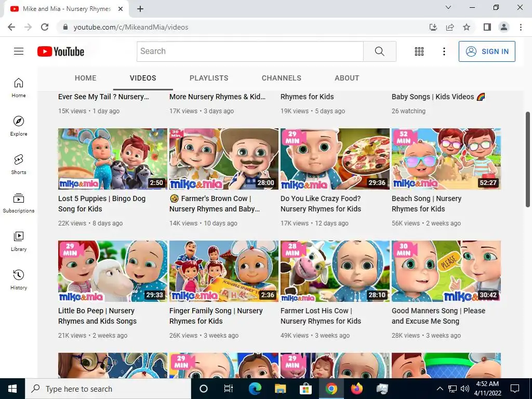
Task: Open the taskbar volume control
Action: pos(465,389)
